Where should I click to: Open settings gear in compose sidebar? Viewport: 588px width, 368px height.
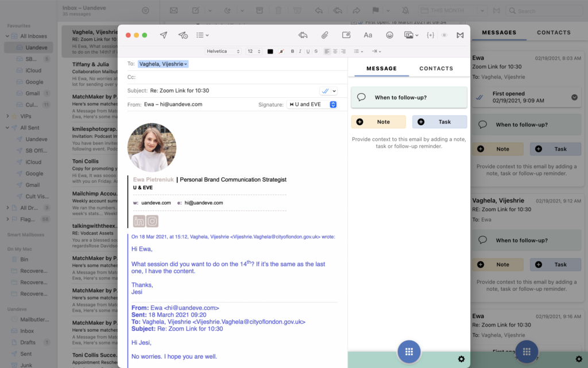[x=461, y=359]
